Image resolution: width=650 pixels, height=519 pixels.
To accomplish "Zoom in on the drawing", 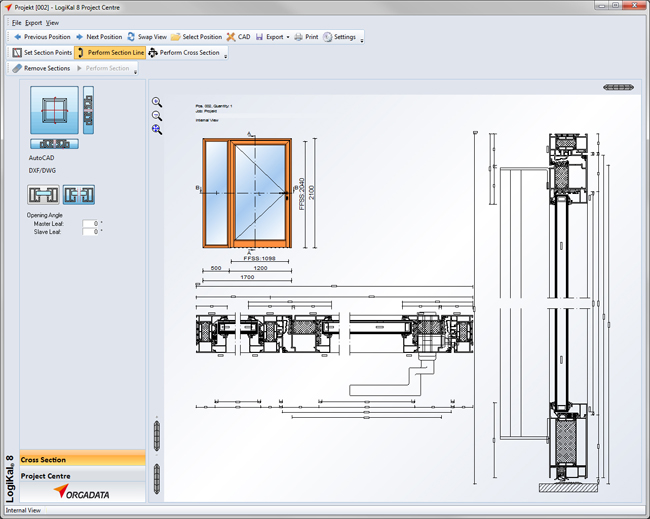I will pyautogui.click(x=157, y=102).
